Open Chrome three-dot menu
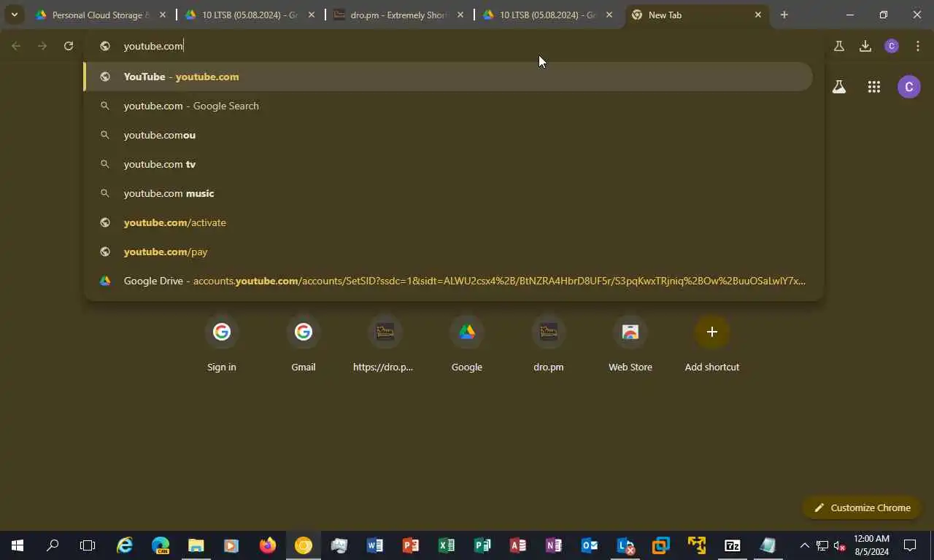Screen dimensions: 934x560 tap(918, 46)
